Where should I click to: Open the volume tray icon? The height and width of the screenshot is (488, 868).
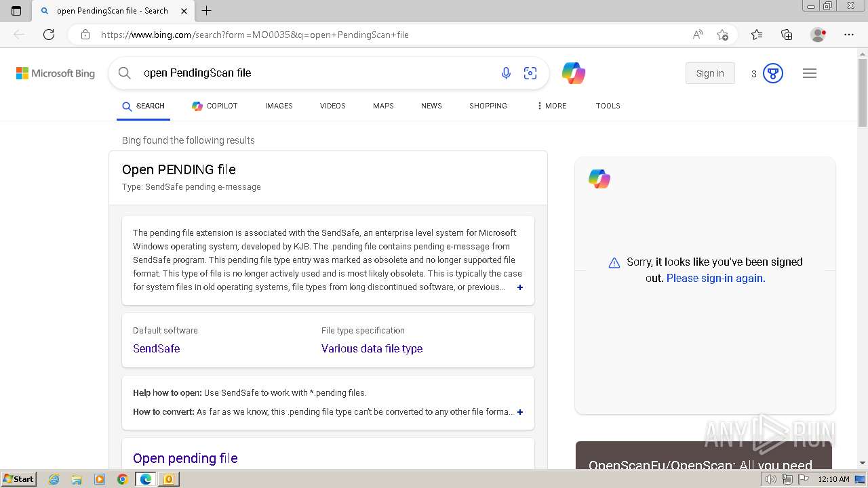[770, 479]
